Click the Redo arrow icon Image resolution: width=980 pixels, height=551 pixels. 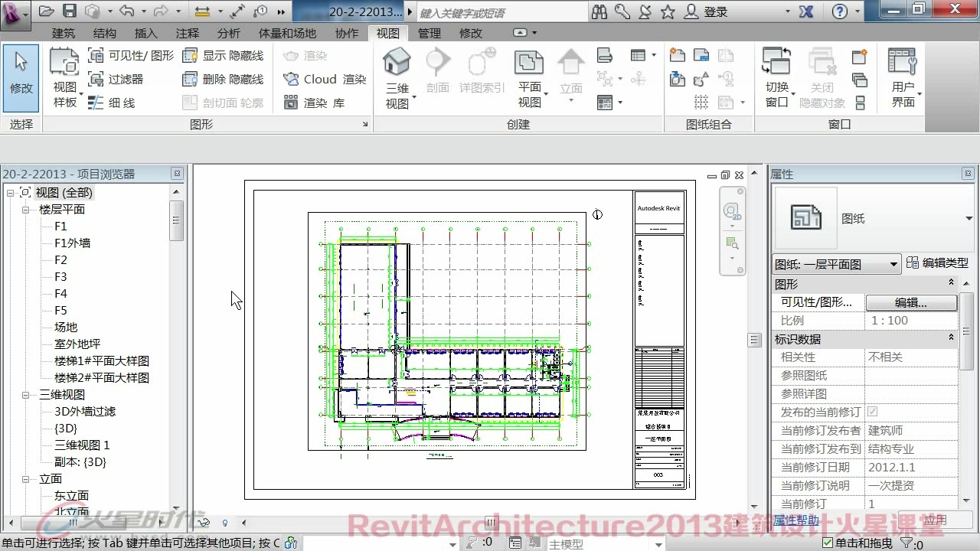coord(162,11)
